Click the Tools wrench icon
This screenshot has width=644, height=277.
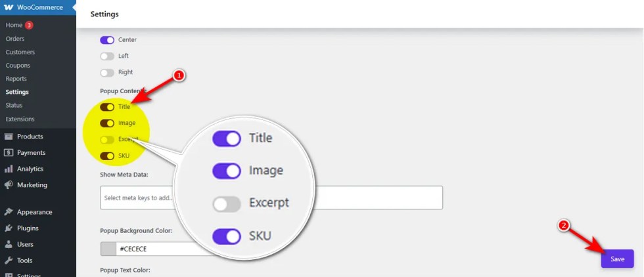(x=9, y=261)
